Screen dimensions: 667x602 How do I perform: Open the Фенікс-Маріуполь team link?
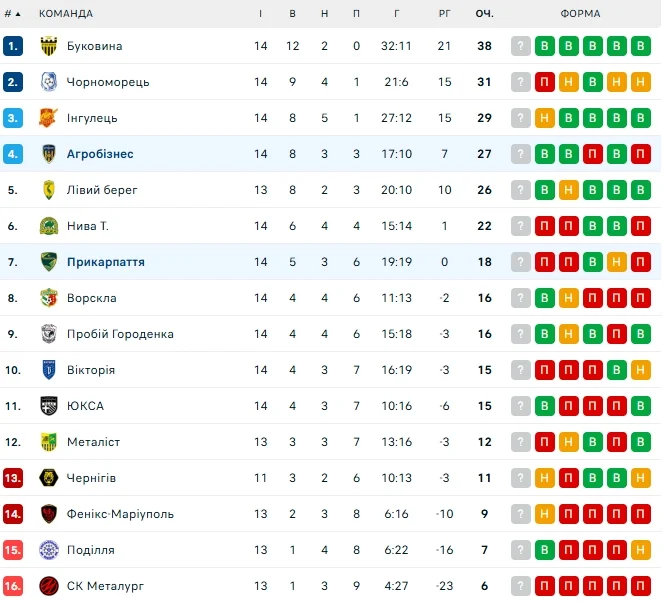(120, 514)
